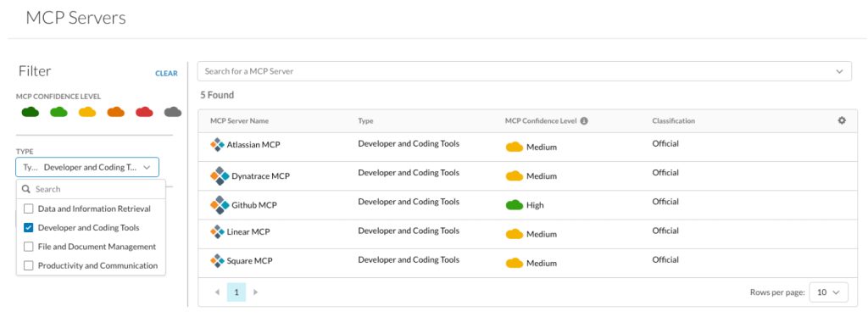Sort by Classification column header

[673, 121]
